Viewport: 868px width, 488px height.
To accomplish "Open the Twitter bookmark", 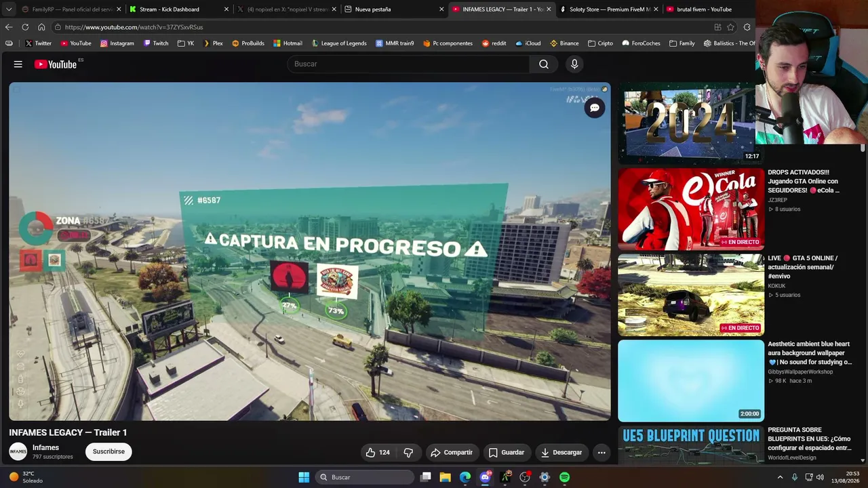I will pos(38,43).
